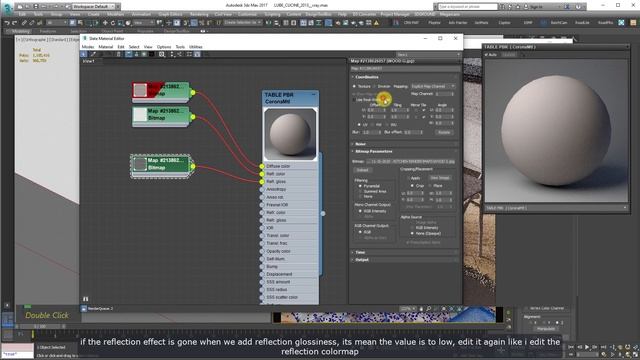The width and height of the screenshot is (640, 360).
Task: Open the zoom percentage dropdown in the status bar
Action: pyautogui.click(x=408, y=309)
